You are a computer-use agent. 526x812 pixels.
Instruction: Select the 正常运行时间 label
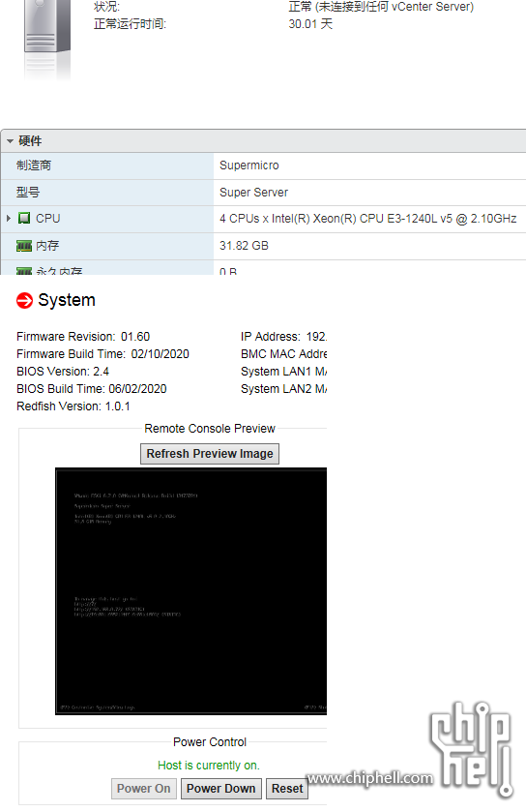click(130, 24)
